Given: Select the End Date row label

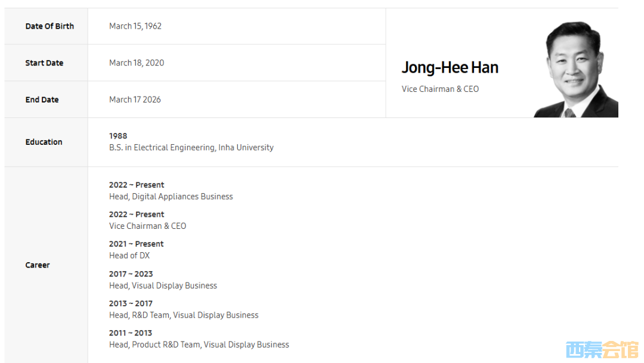Looking at the screenshot, I should point(42,100).
